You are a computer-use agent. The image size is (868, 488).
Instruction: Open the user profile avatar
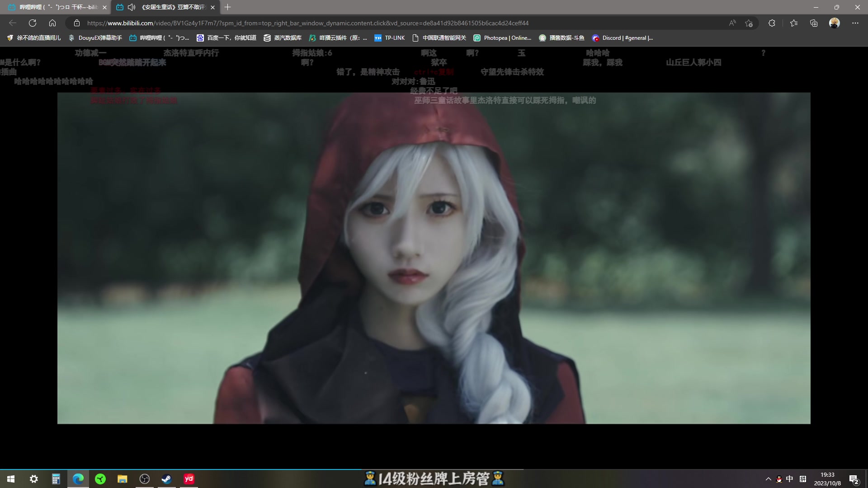[x=835, y=23]
